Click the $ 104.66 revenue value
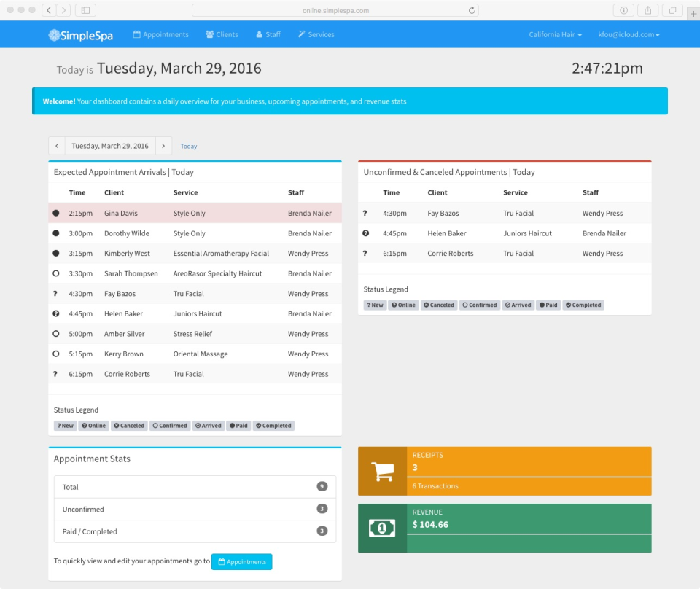This screenshot has height=589, width=700. pos(430,525)
